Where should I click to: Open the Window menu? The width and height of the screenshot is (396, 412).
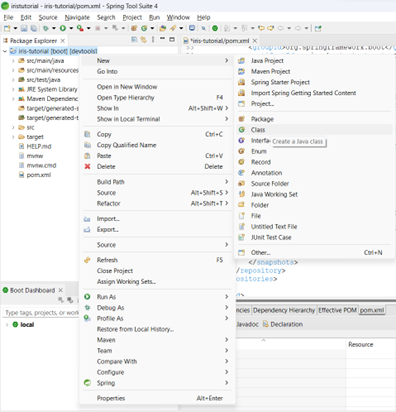[x=178, y=17]
